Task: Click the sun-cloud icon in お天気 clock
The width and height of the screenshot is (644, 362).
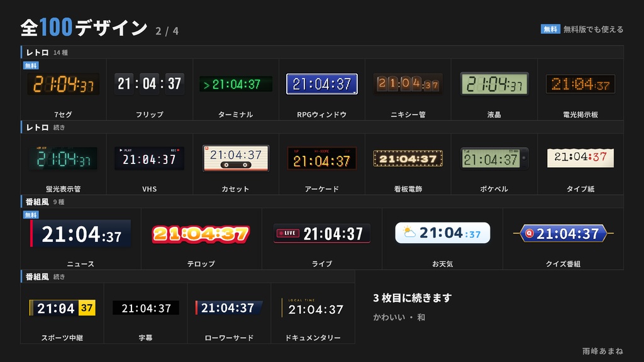Action: click(409, 233)
